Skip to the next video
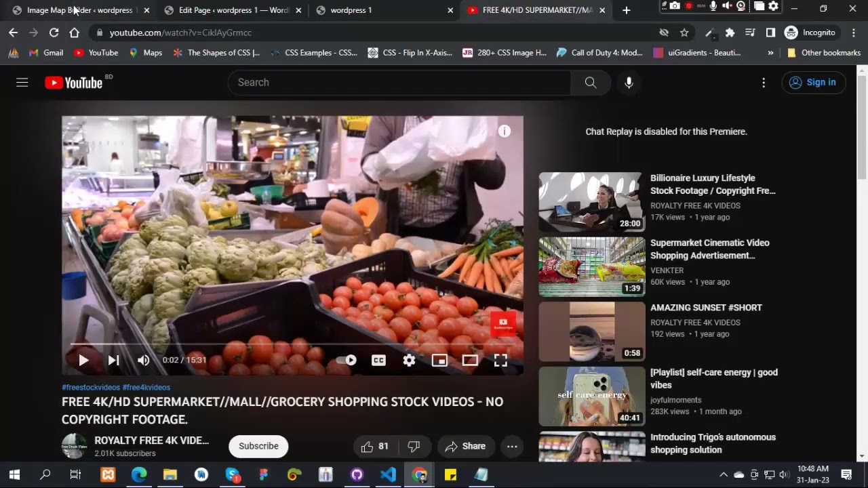Viewport: 868px width, 488px height. coord(114,361)
